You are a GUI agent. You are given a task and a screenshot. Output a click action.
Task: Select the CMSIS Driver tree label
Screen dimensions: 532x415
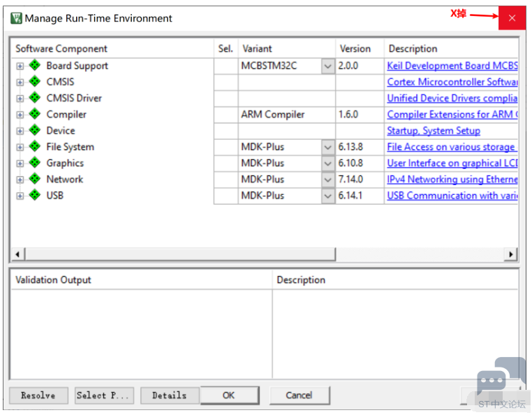(x=74, y=99)
